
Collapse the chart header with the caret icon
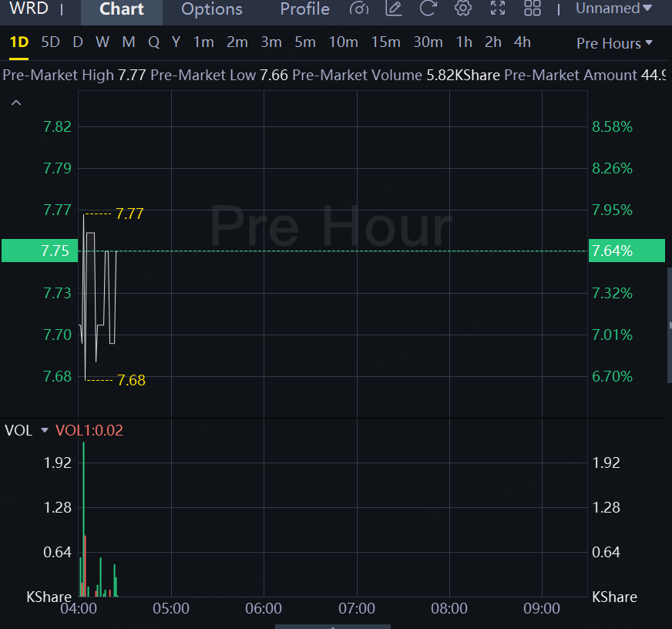pyautogui.click(x=16, y=103)
